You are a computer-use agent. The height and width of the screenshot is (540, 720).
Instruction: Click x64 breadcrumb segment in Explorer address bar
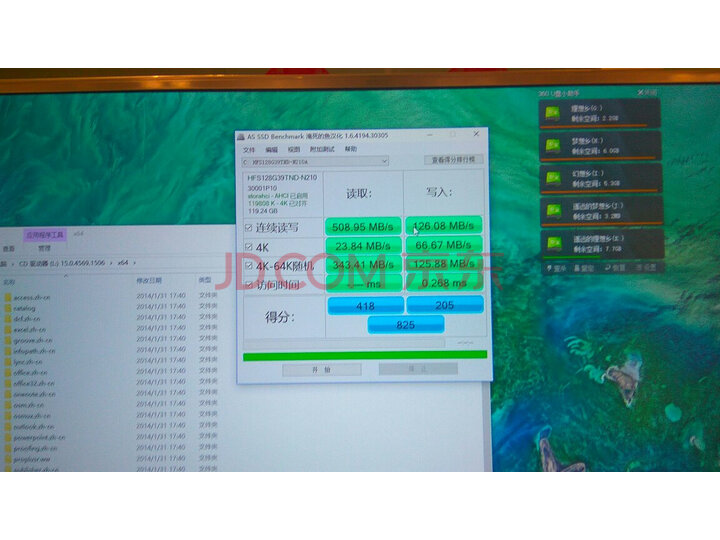pos(123,263)
